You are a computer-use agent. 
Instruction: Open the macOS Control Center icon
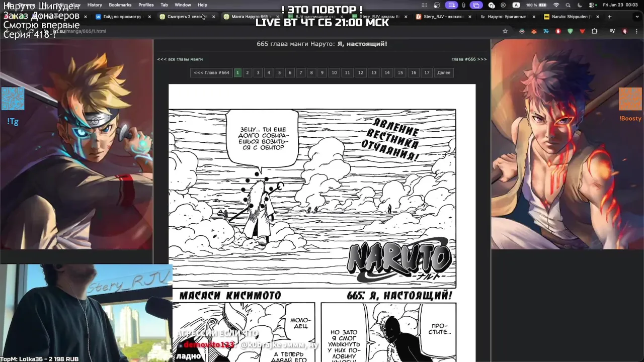tap(591, 5)
